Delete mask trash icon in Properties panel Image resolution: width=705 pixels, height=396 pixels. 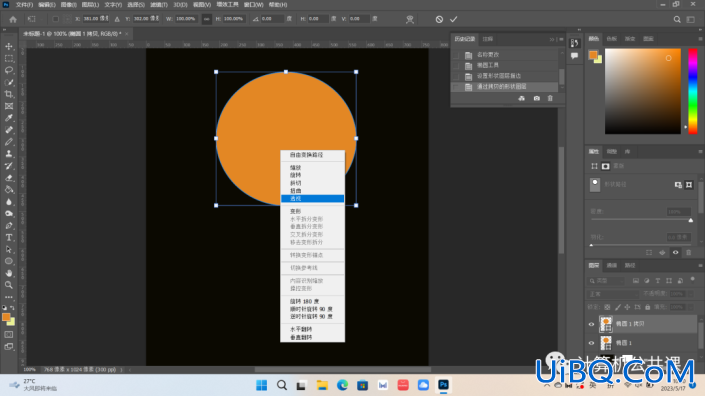click(x=688, y=253)
